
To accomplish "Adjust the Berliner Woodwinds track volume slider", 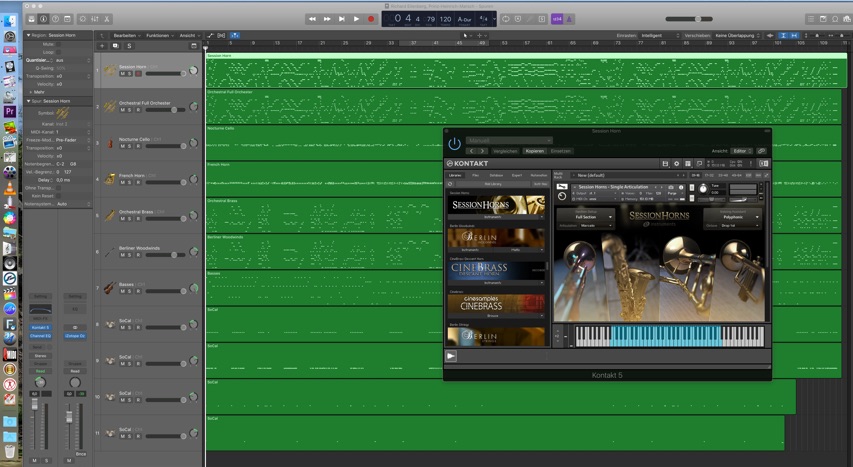I will [x=166, y=255].
